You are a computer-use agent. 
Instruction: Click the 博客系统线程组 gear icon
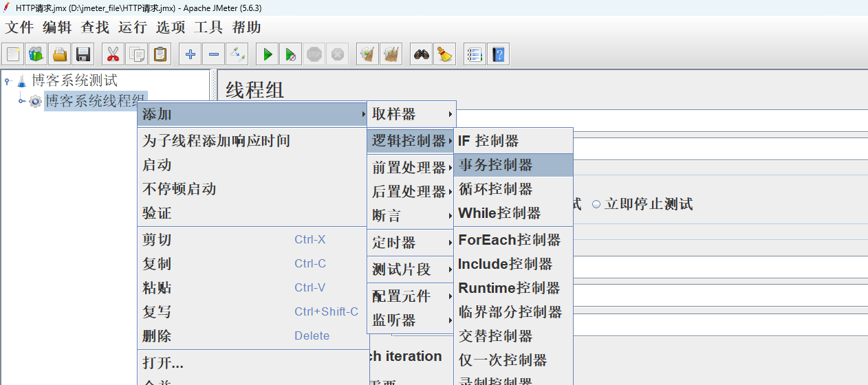coord(35,102)
